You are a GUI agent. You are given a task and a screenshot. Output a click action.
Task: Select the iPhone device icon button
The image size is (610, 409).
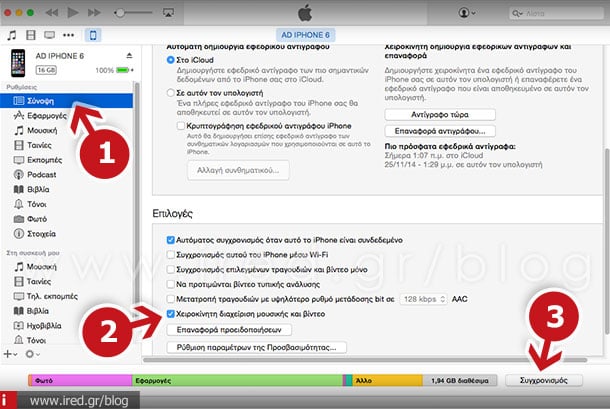pos(93,35)
